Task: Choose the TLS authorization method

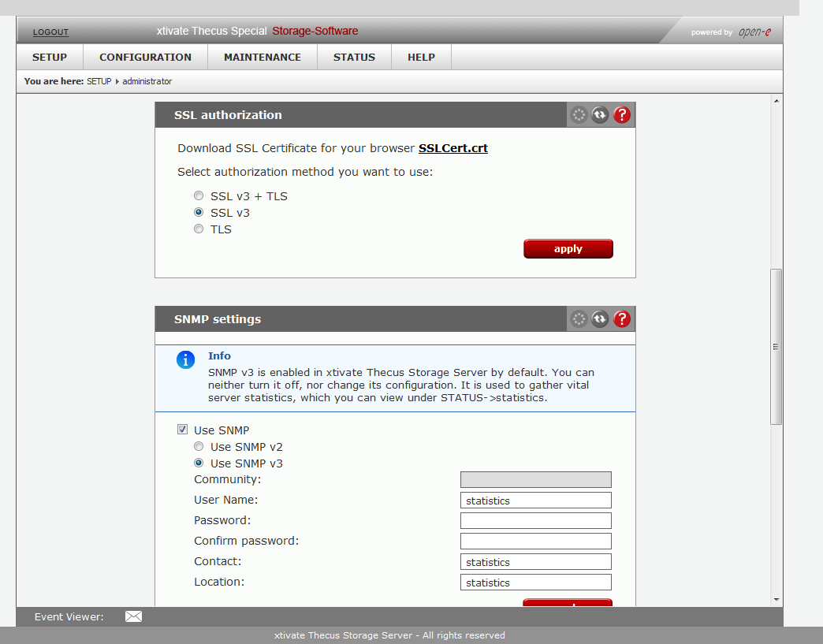Action: [199, 229]
